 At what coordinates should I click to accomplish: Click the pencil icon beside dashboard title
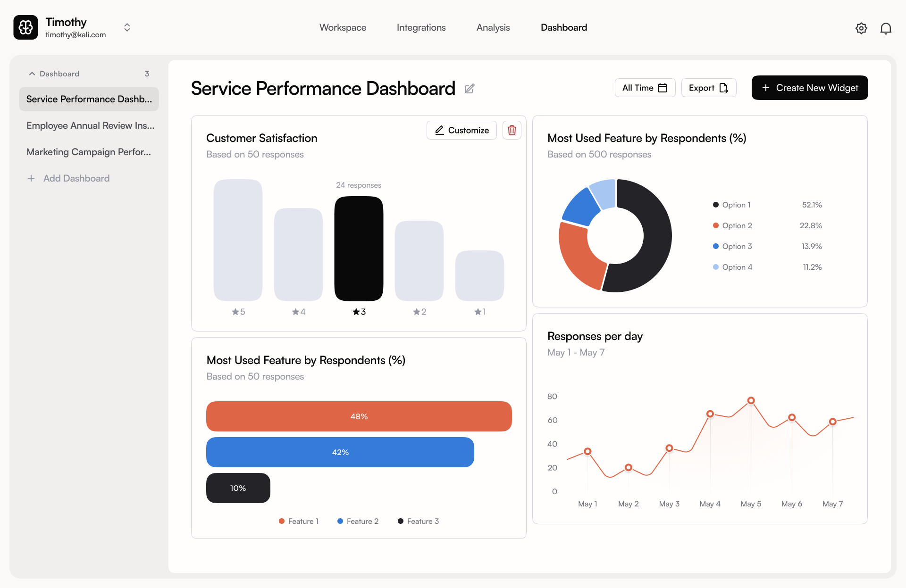click(x=469, y=89)
